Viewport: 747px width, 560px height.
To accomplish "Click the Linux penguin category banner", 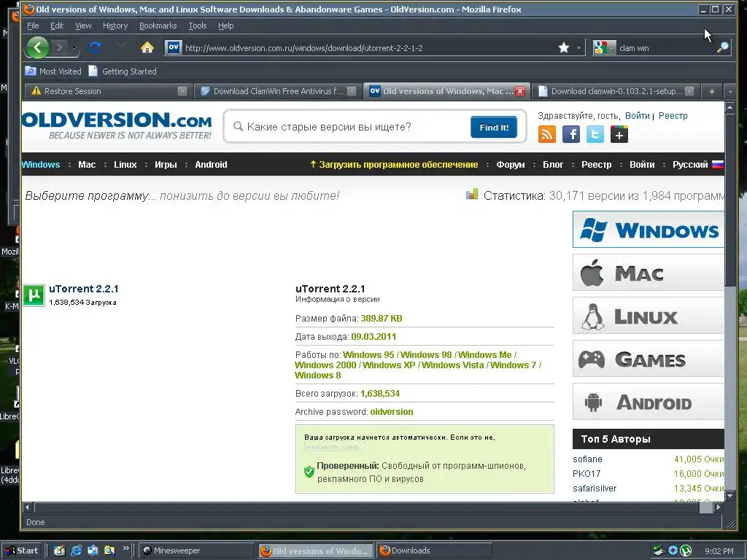I will 649,316.
